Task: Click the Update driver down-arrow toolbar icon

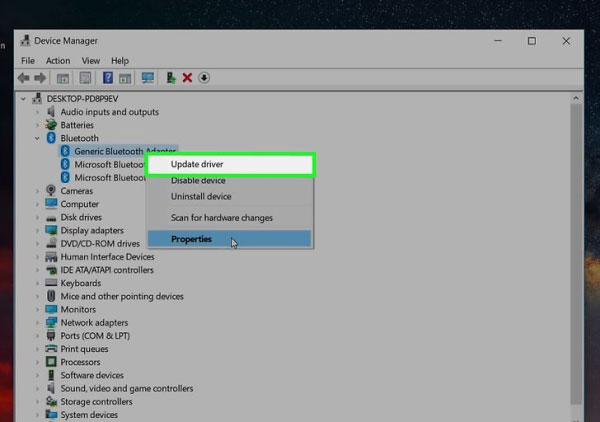Action: 204,78
